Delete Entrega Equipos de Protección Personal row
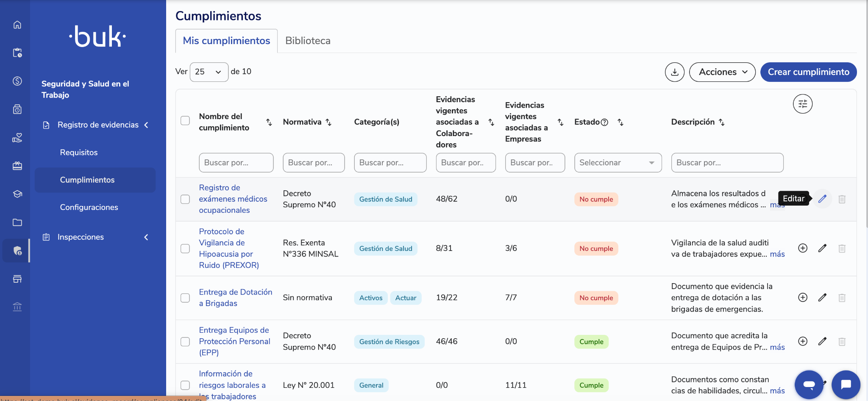The image size is (868, 401). (842, 341)
